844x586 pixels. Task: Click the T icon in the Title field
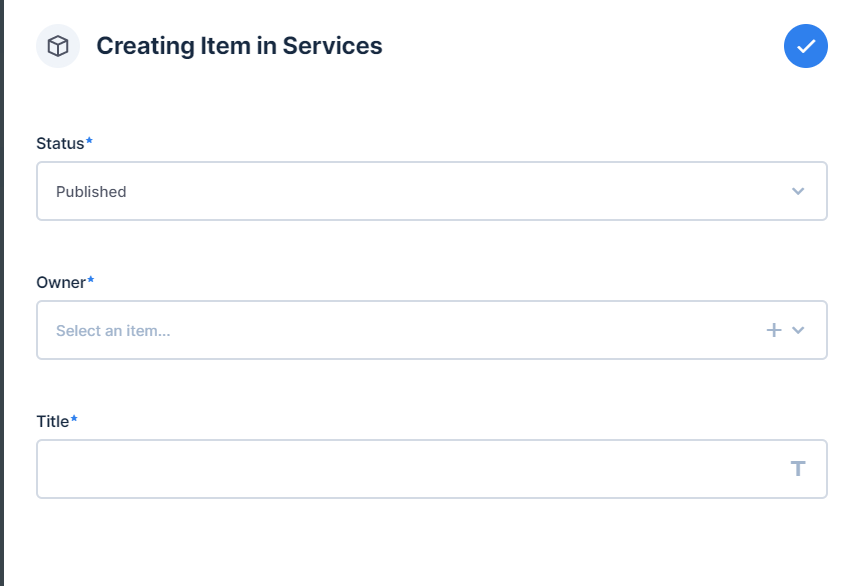[798, 468]
